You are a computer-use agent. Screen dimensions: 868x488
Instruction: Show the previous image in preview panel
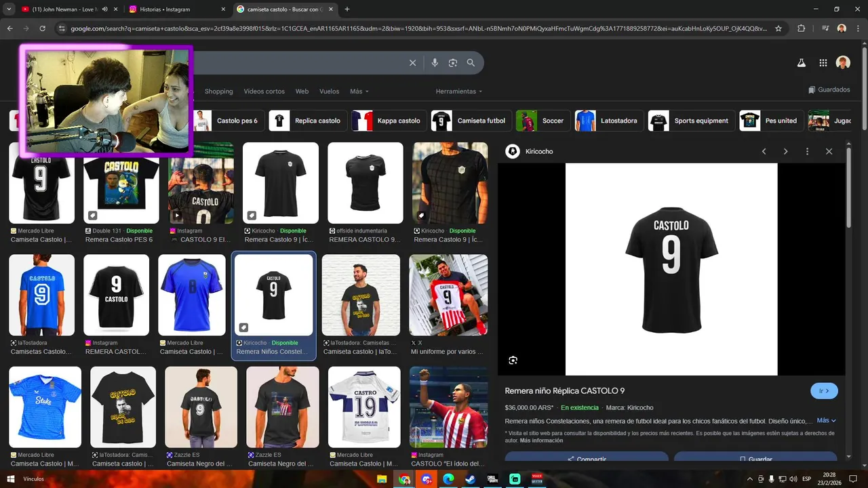pyautogui.click(x=764, y=151)
